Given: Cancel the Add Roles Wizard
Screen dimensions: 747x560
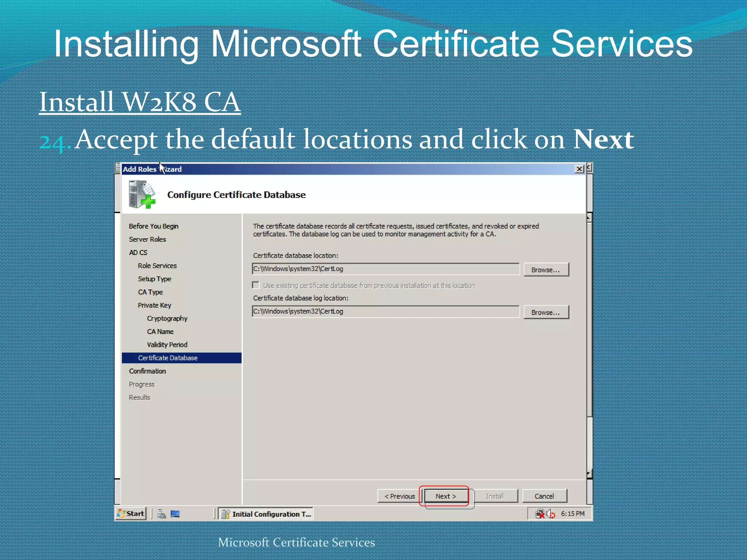Looking at the screenshot, I should pyautogui.click(x=544, y=496).
